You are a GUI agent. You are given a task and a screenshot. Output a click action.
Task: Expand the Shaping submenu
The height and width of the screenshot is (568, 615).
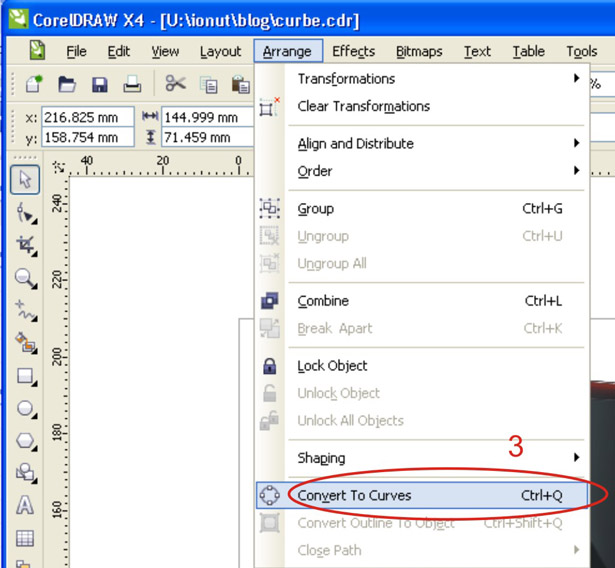tap(422, 458)
